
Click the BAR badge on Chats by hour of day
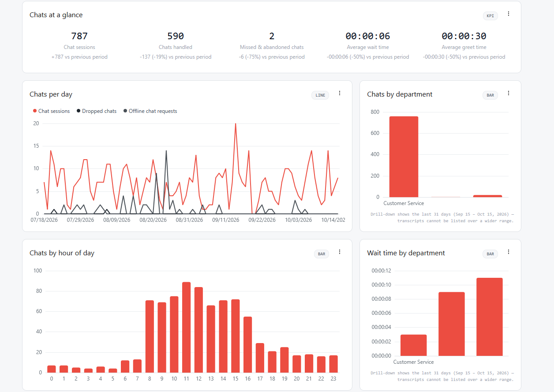(322, 254)
